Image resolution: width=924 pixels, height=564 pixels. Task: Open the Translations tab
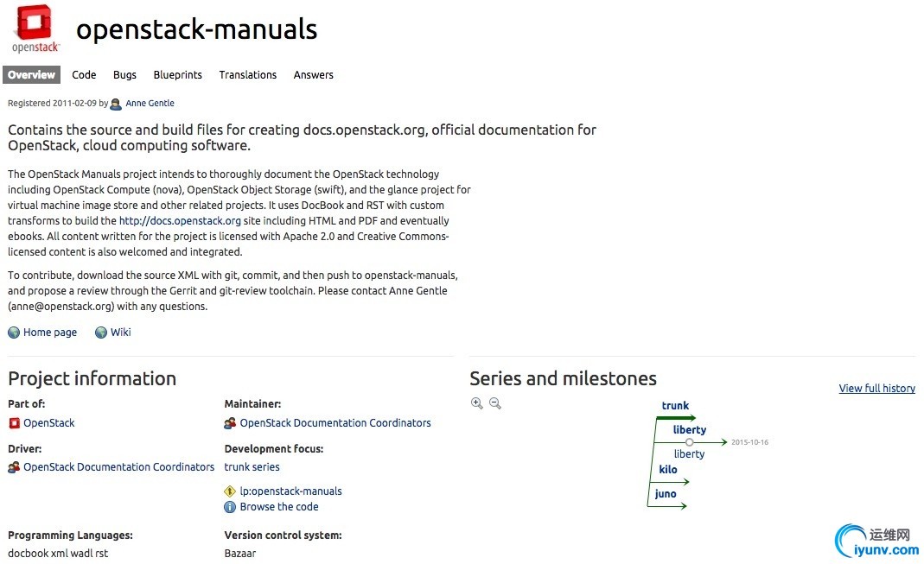247,75
